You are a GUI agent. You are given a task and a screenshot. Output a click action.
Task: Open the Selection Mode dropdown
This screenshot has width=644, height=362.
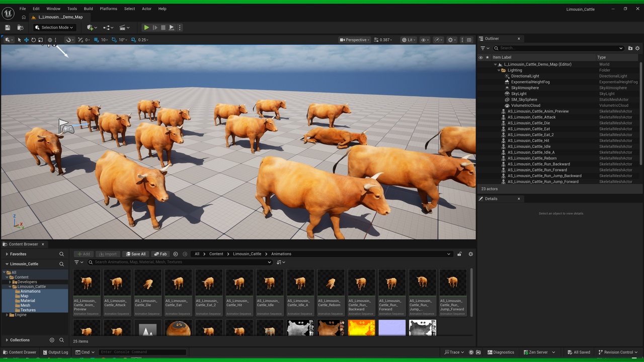(x=54, y=28)
